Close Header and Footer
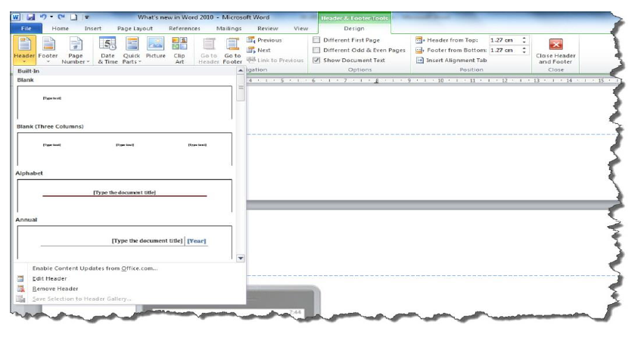The height and width of the screenshot is (341, 644). point(555,51)
